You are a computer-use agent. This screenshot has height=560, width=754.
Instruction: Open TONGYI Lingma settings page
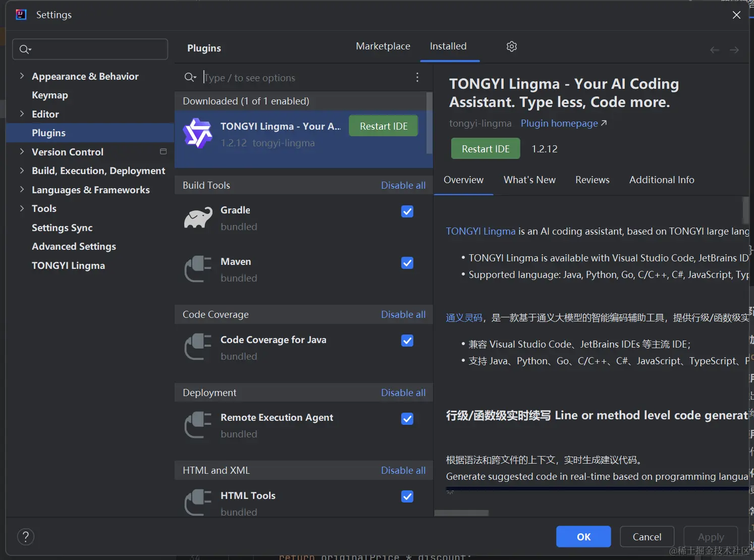[x=68, y=265]
